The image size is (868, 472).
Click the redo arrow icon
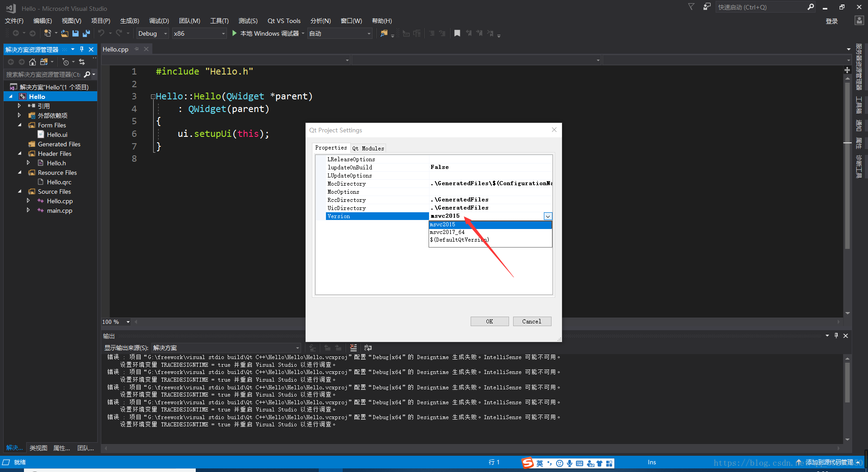tap(119, 33)
